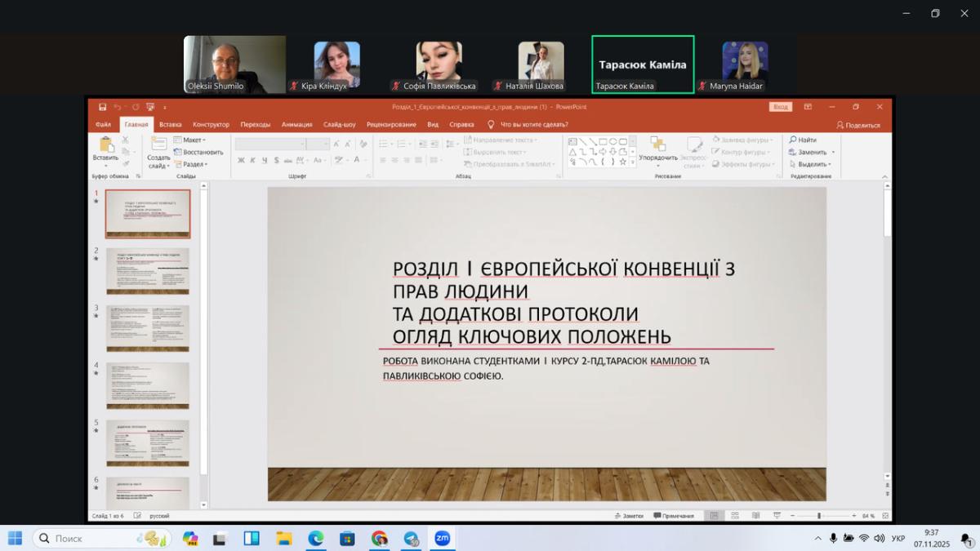Click the Create slide (Создать слайд) icon

tap(158, 144)
